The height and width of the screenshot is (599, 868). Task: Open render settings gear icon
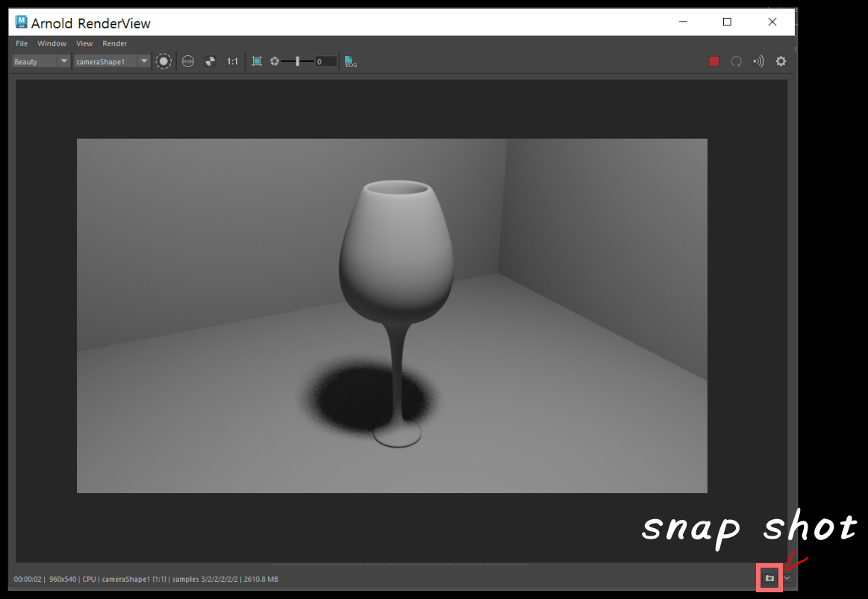coord(781,61)
